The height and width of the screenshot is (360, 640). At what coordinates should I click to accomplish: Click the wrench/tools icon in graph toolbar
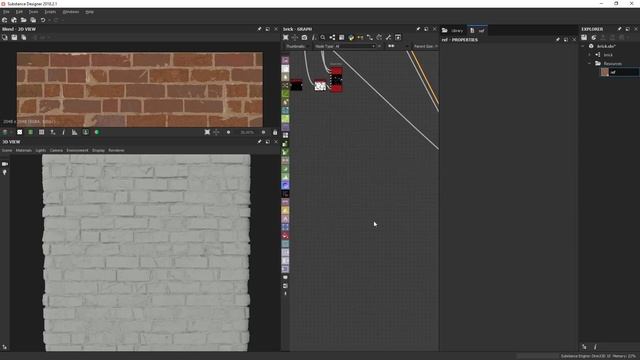click(388, 37)
